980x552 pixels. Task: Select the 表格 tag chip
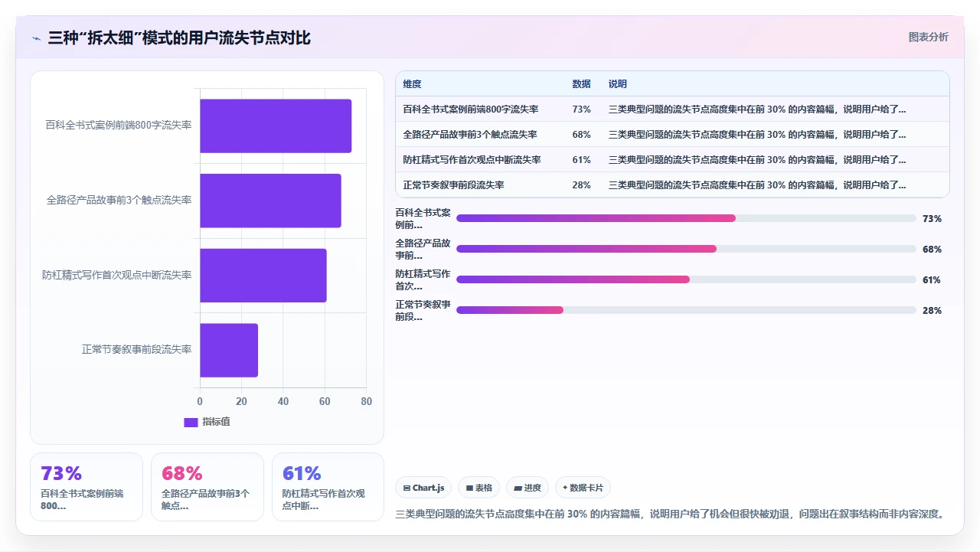tap(479, 488)
